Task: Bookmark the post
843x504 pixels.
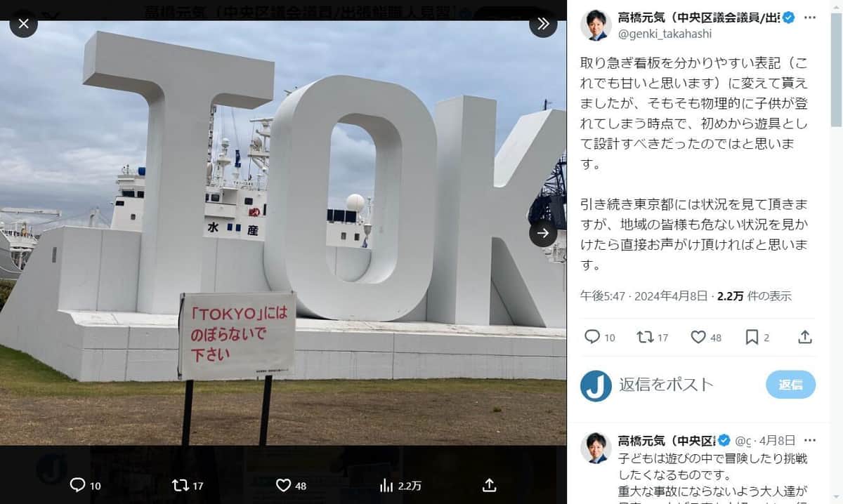Action: click(752, 337)
